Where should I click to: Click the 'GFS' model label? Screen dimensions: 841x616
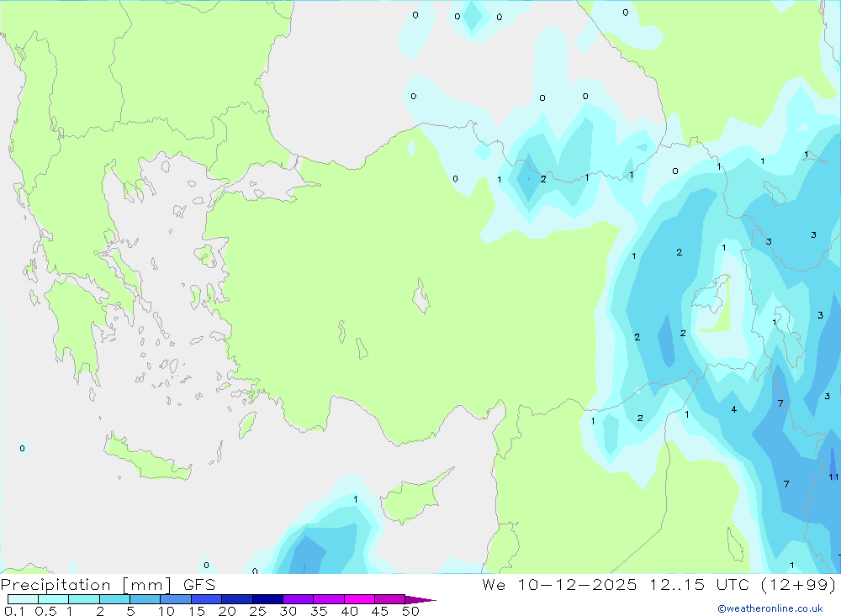tap(199, 584)
